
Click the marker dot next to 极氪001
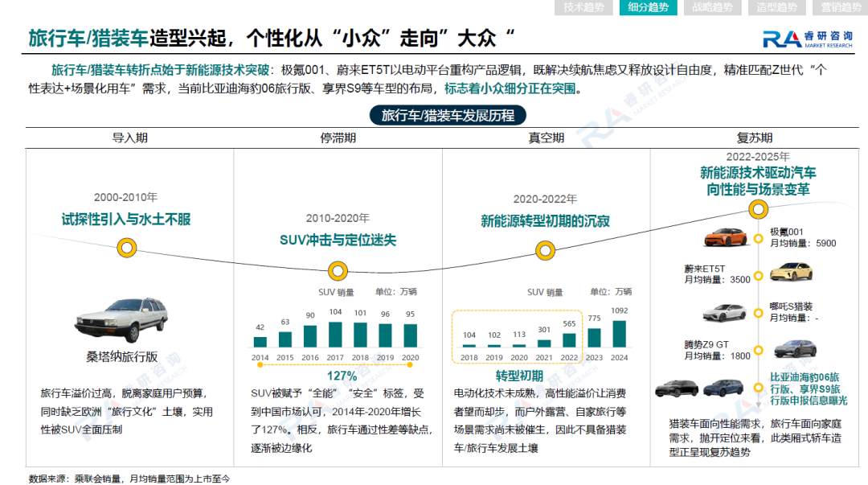point(759,238)
